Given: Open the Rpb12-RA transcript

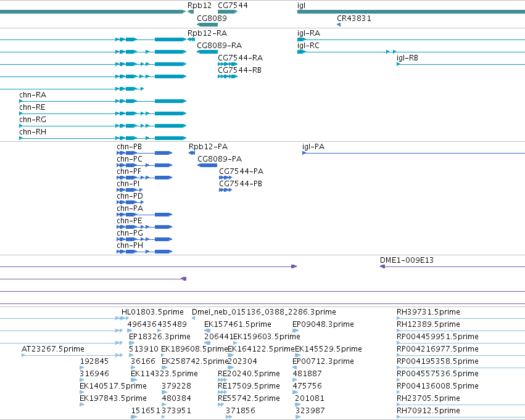Looking at the screenshot, I should [x=207, y=33].
